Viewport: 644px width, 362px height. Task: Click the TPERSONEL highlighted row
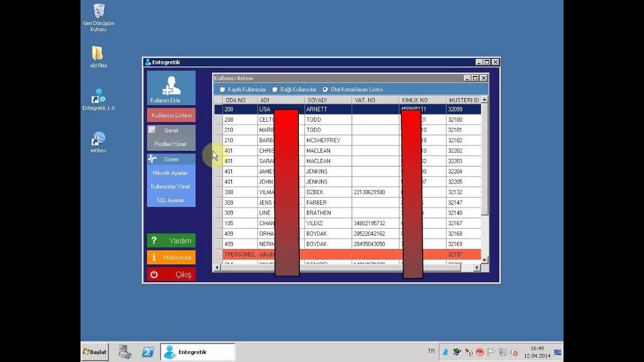pyautogui.click(x=347, y=254)
